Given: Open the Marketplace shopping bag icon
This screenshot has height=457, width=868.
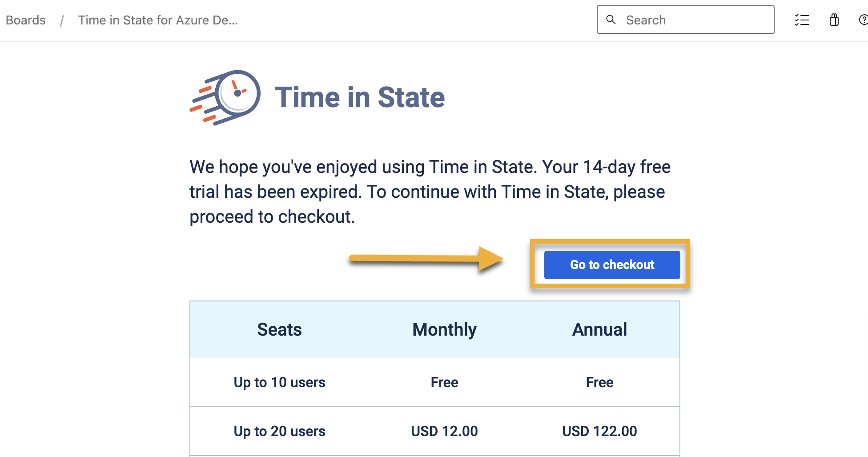Looking at the screenshot, I should tap(834, 20).
